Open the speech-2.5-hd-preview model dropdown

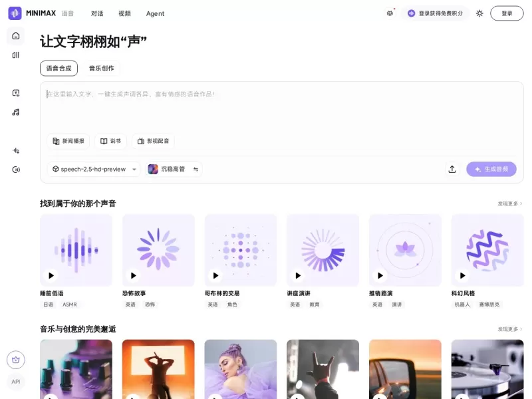(93, 169)
